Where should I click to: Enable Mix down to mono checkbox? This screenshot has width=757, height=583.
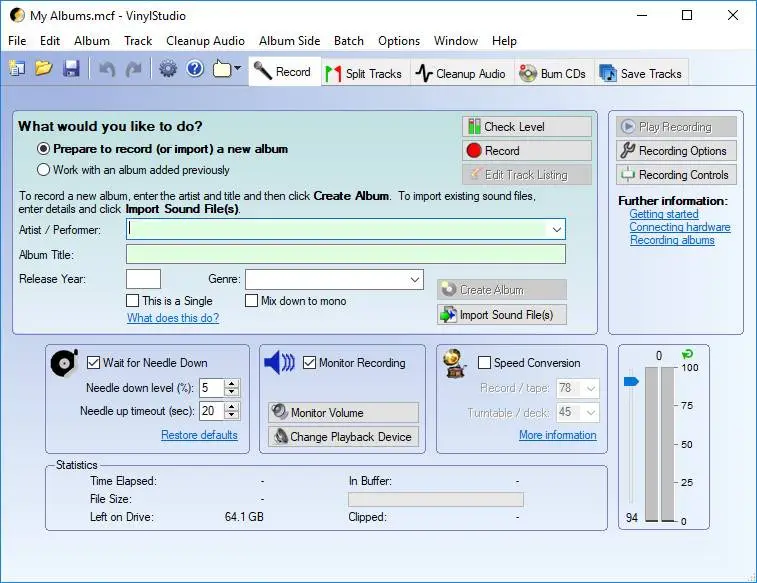251,301
